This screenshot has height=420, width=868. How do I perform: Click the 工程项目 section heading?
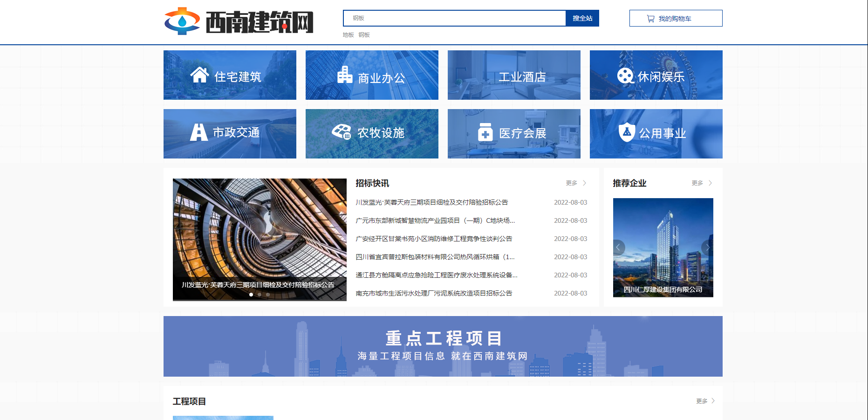(x=189, y=401)
